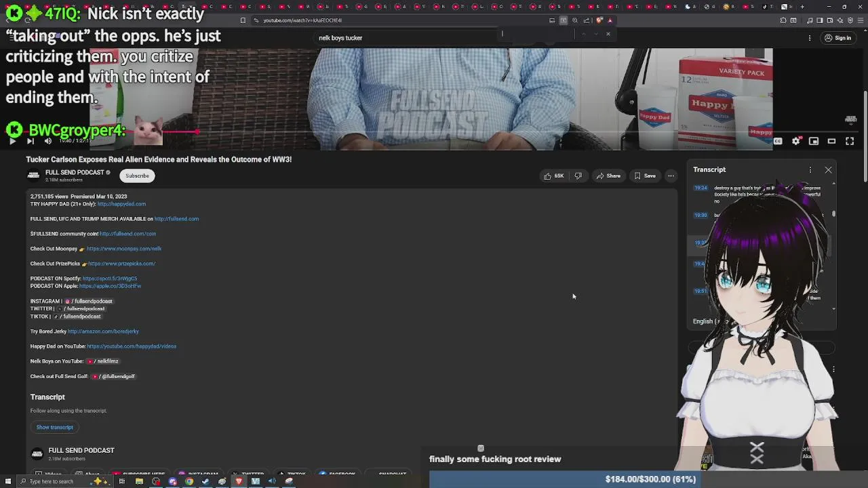Dislike the video
Image resolution: width=868 pixels, height=488 pixels.
[x=578, y=176]
